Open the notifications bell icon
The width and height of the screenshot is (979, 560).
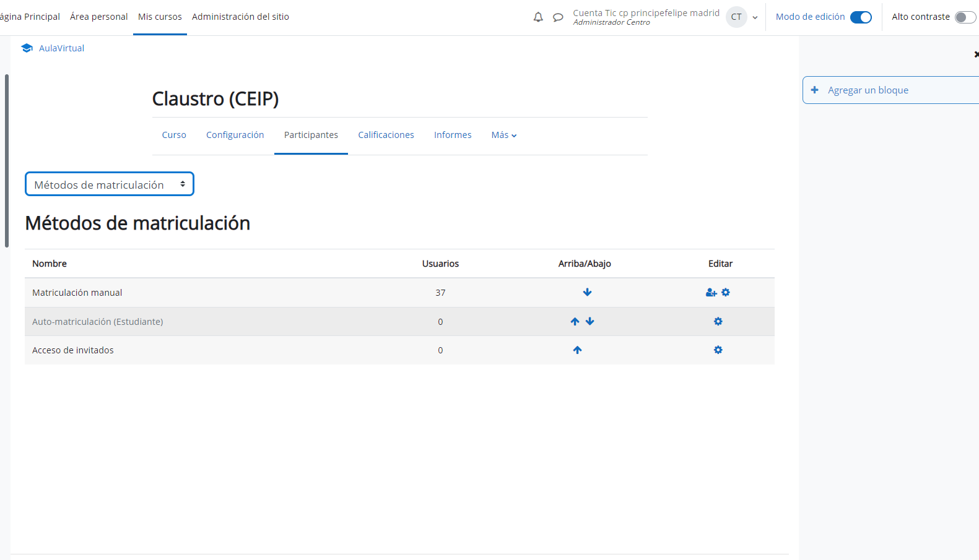coord(538,17)
